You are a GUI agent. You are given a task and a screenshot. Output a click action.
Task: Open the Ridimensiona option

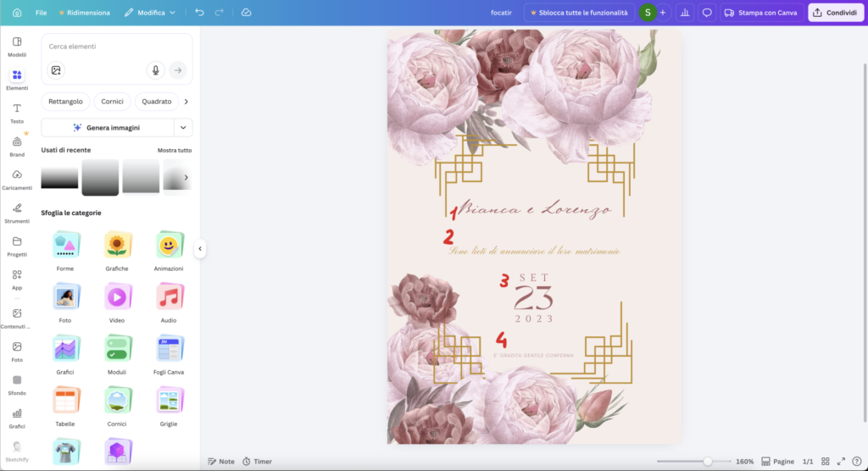click(84, 12)
